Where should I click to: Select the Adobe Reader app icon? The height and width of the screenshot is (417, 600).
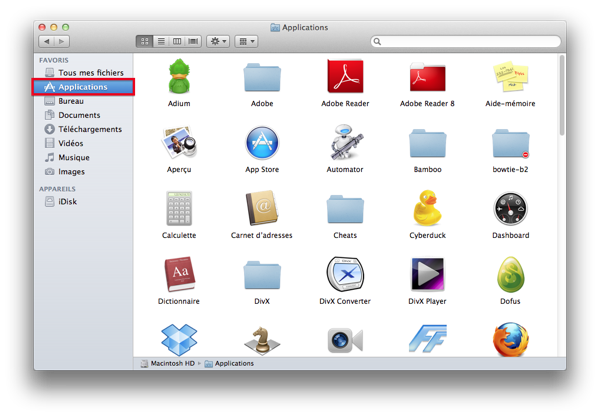click(x=345, y=76)
